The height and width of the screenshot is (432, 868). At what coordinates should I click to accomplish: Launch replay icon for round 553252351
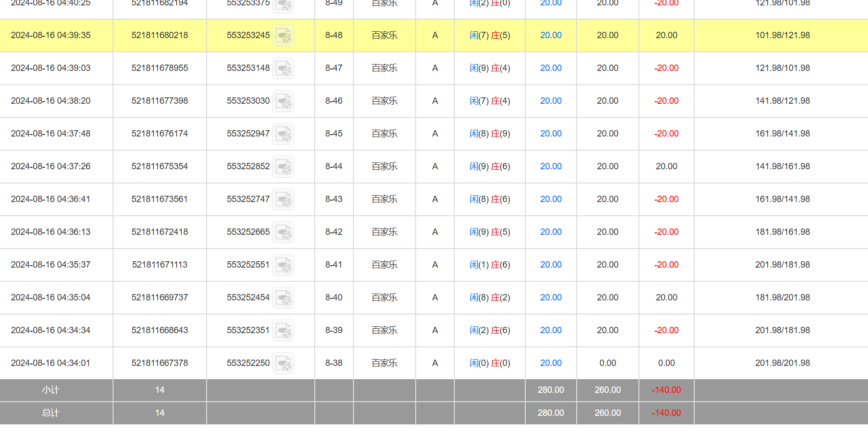[283, 331]
